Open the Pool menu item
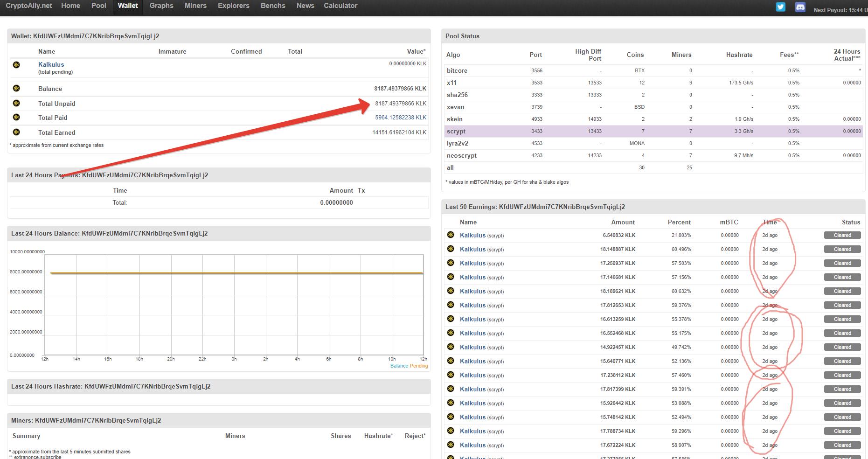 99,6
